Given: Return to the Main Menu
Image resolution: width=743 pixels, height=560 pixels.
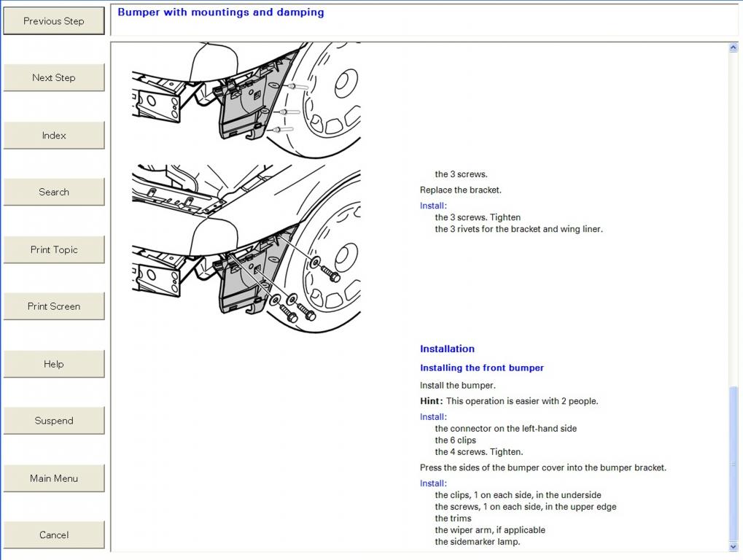Looking at the screenshot, I should tap(53, 478).
